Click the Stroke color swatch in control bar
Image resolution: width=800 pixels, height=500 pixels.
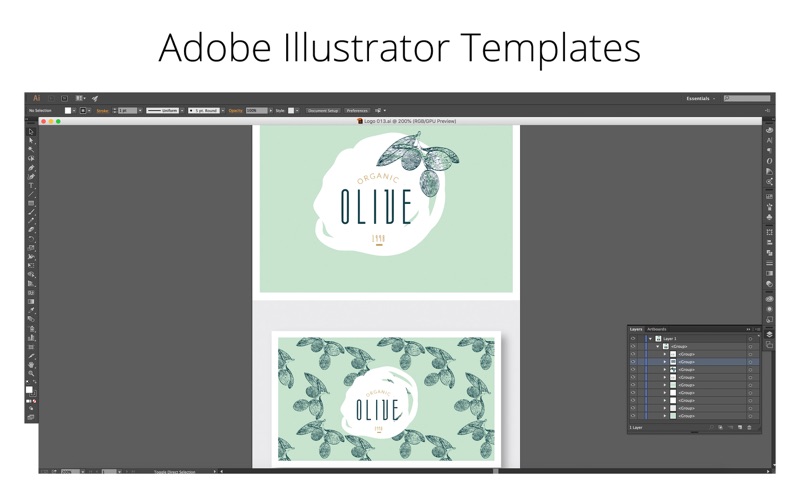tap(83, 110)
